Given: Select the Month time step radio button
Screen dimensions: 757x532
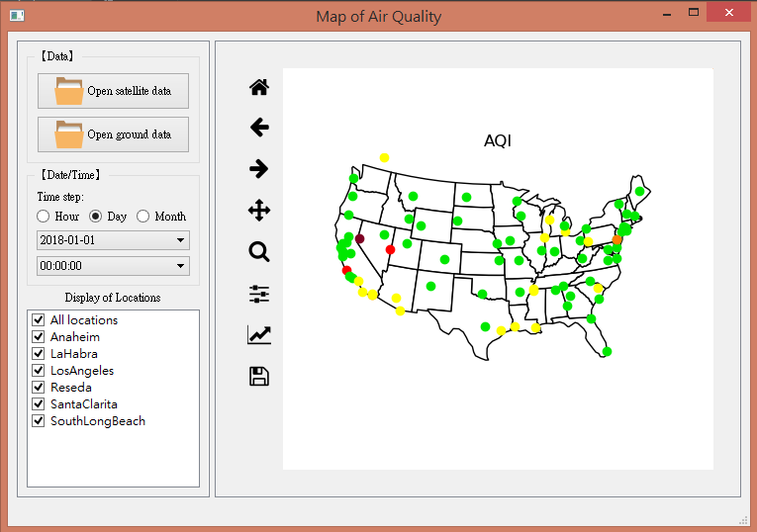Looking at the screenshot, I should click(143, 217).
